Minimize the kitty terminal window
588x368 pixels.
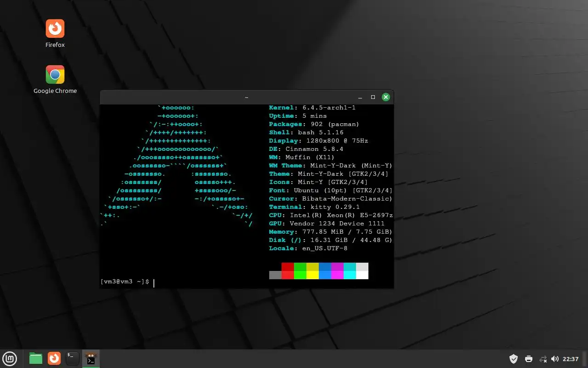361,97
